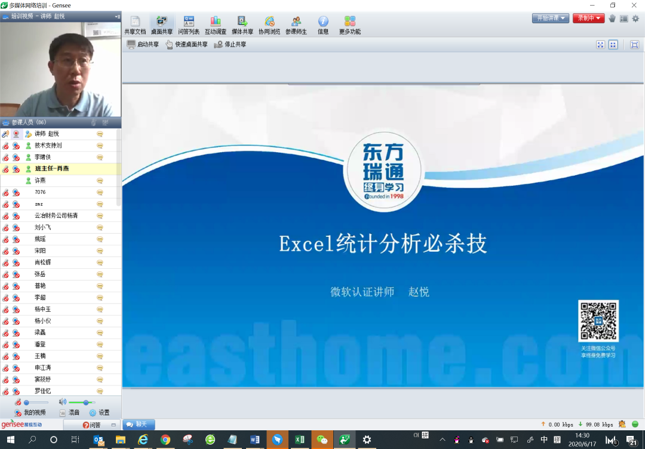The height and width of the screenshot is (449, 645).
Task: Open the gear settings icon at top right
Action: pyautogui.click(x=636, y=19)
